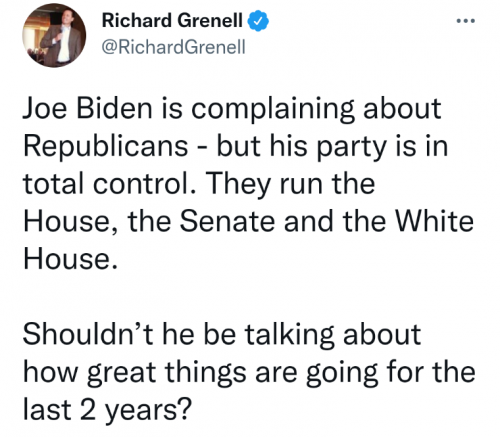500x437 pixels.
Task: Click the lone word "House." ending first paragraph
Action: (70, 259)
